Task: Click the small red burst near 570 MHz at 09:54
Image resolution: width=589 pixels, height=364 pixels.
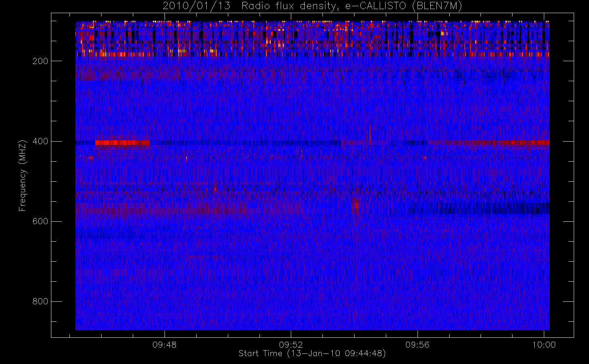Action: pyautogui.click(x=356, y=206)
